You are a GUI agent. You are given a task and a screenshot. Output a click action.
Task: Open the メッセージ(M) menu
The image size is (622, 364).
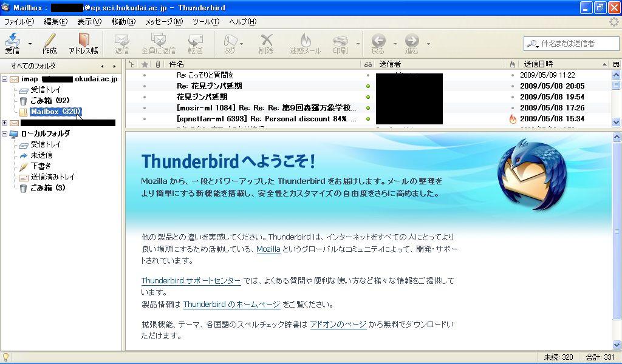pyautogui.click(x=163, y=22)
